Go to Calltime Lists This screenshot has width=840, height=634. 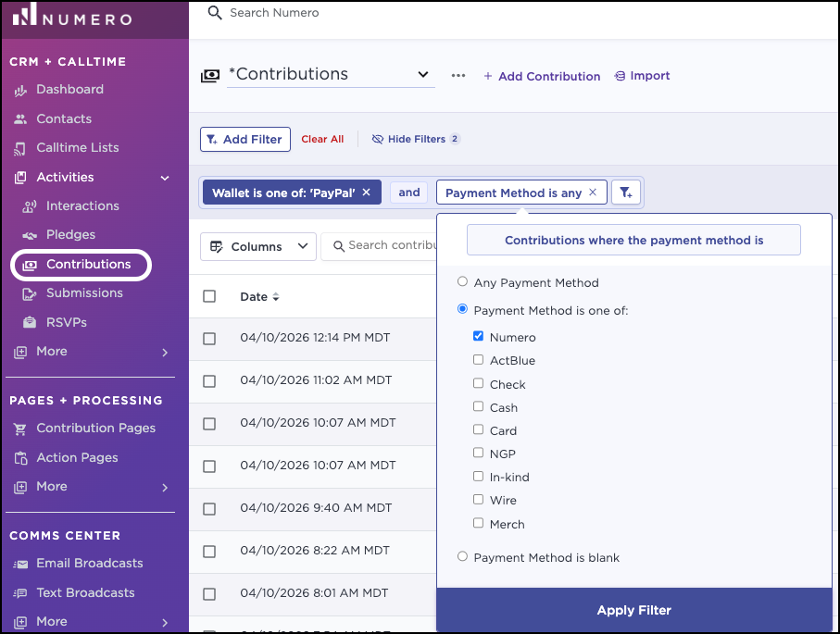78,148
